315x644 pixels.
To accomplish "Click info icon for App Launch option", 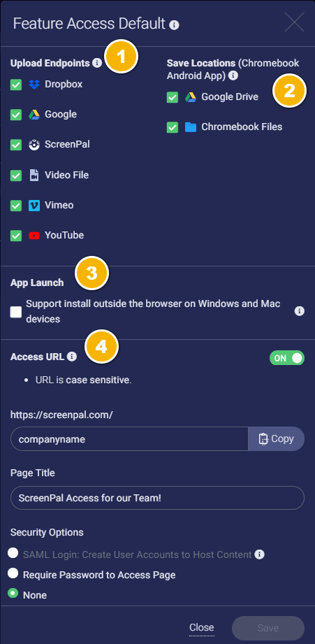I will click(300, 311).
